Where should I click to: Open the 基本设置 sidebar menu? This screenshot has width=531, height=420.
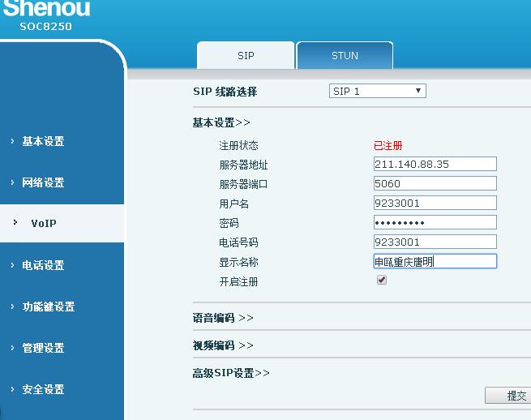point(43,141)
